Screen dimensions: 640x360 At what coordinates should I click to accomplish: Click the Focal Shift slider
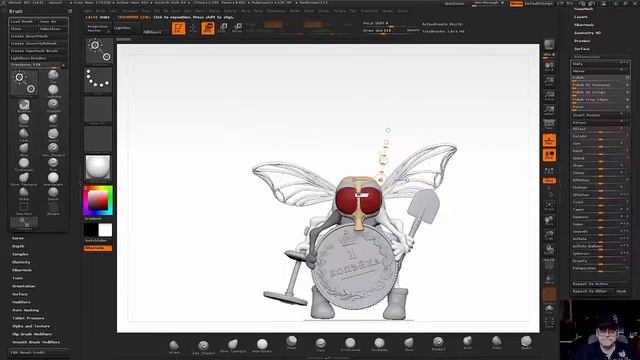391,24
